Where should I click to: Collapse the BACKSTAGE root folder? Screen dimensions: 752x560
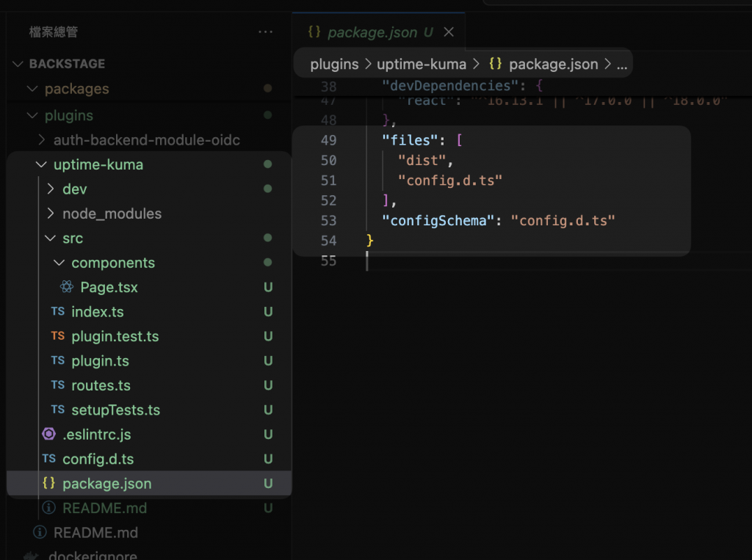click(x=18, y=64)
